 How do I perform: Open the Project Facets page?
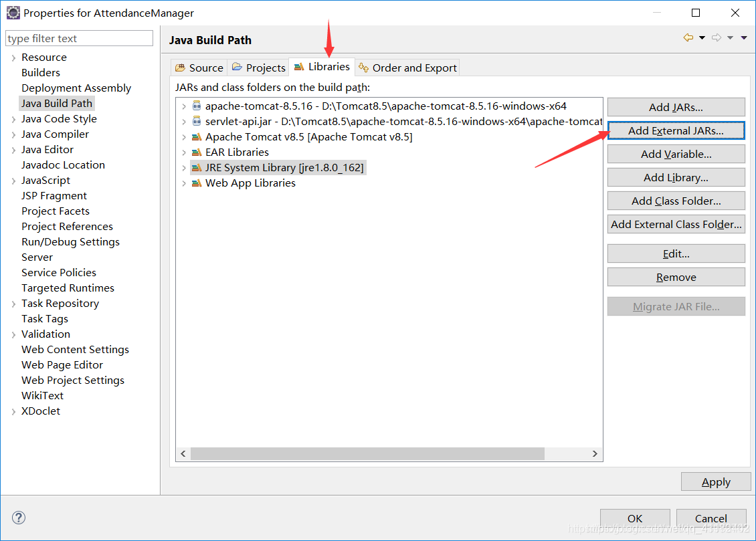click(x=56, y=211)
